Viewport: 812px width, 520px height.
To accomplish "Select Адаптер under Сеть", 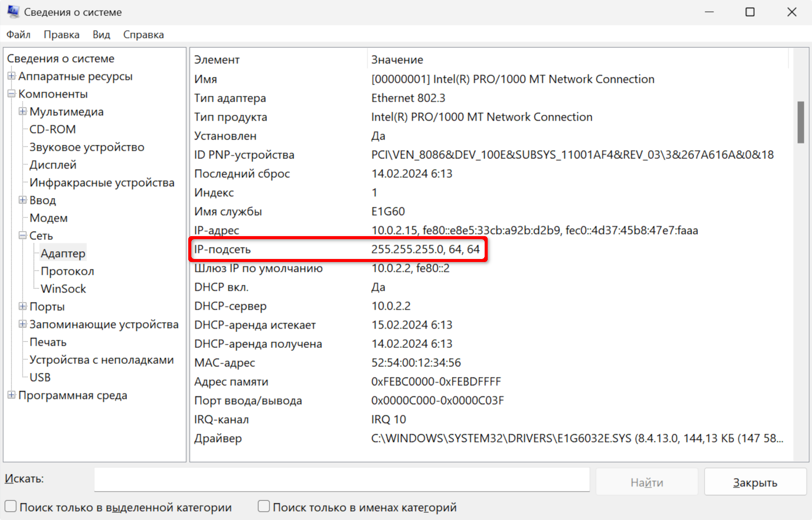I will pyautogui.click(x=63, y=253).
